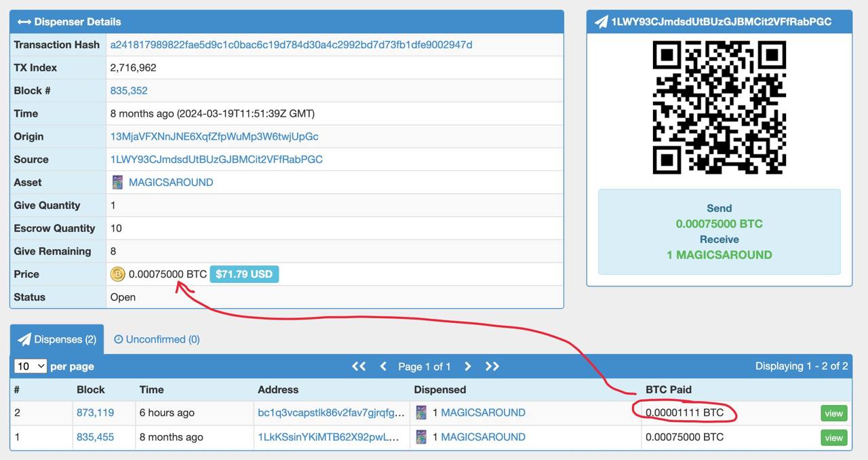Open block 873,119 link in dispenses table
This screenshot has height=460, width=868.
(95, 413)
